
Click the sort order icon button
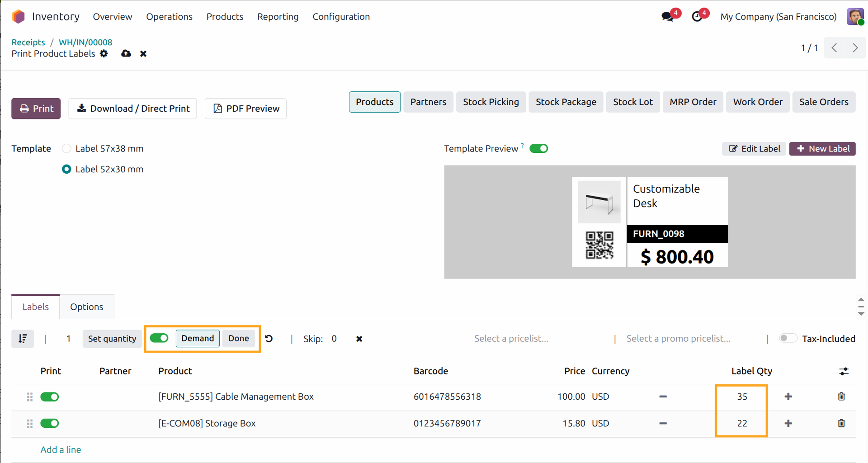pos(23,339)
